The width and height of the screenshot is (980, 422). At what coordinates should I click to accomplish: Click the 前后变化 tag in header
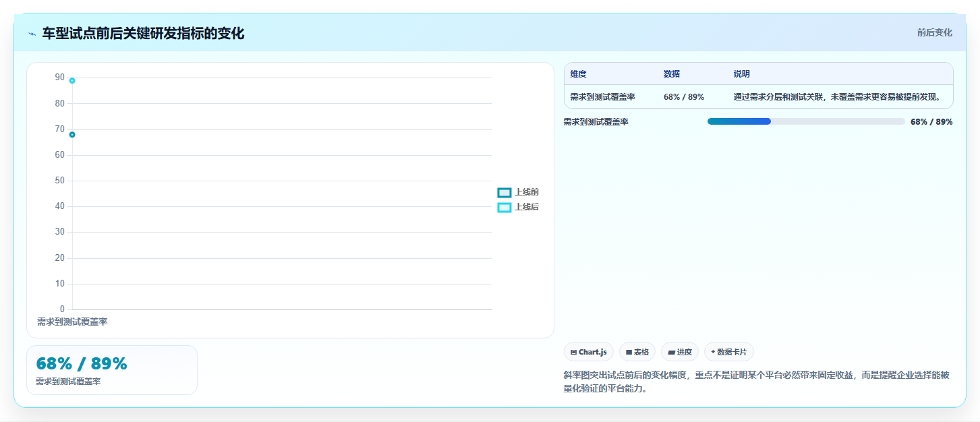click(935, 32)
